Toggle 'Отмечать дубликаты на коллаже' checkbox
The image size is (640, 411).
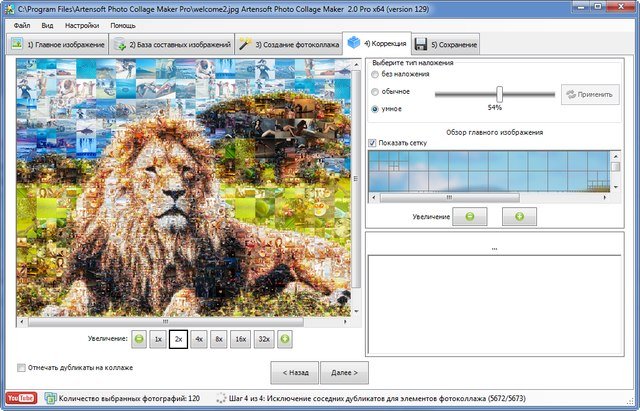pos(21,368)
